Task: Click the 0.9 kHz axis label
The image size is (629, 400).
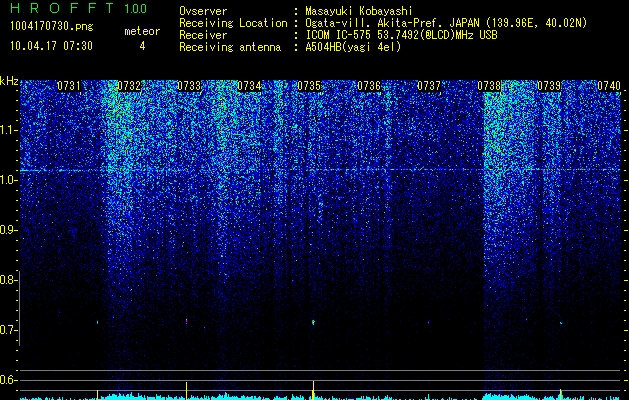Action: (x=8, y=230)
